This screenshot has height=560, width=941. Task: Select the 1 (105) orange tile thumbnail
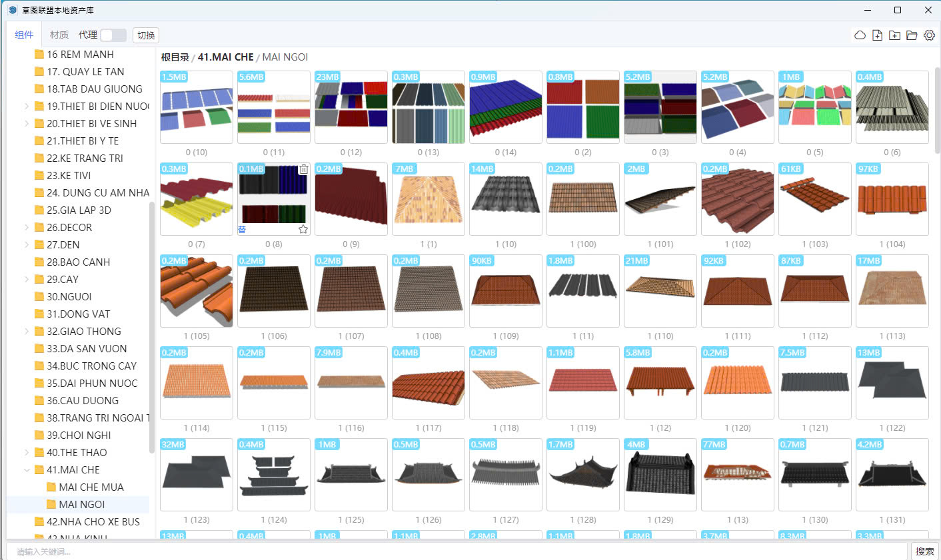[197, 291]
